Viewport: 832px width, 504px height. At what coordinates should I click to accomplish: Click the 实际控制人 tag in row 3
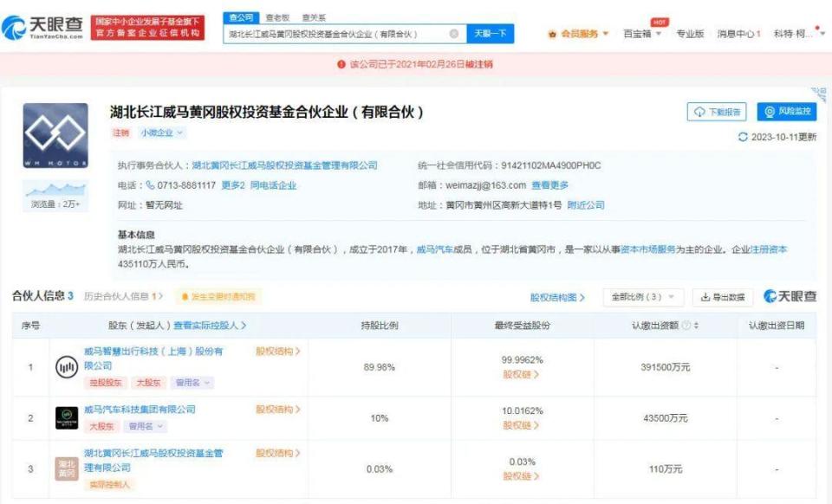110,484
